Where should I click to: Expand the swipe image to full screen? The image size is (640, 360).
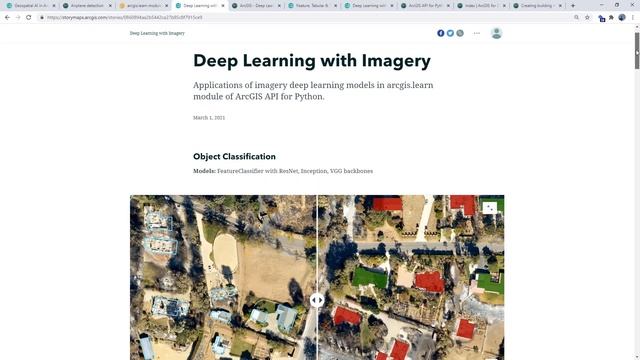pyautogui.click(x=490, y=208)
